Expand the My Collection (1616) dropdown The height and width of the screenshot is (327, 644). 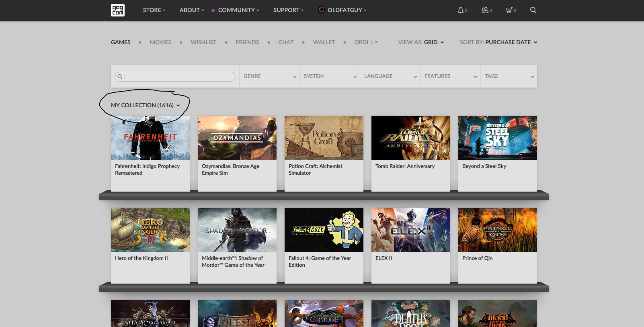point(146,105)
